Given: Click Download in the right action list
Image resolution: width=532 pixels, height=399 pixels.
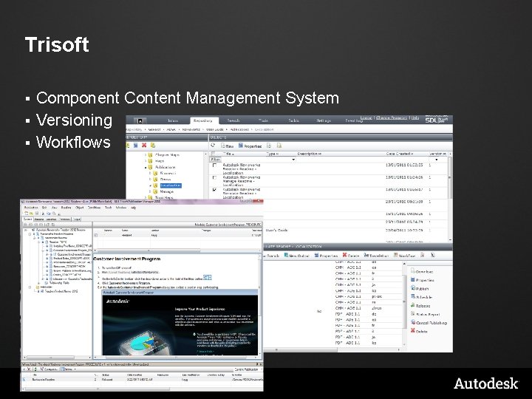Looking at the screenshot, I should [422, 271].
